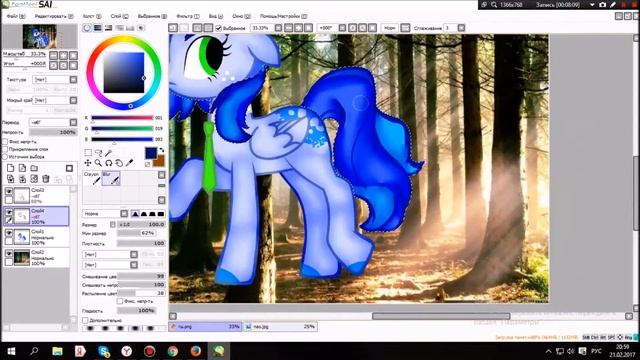Open the Слой menu
This screenshot has width=640, height=360.
tap(119, 16)
